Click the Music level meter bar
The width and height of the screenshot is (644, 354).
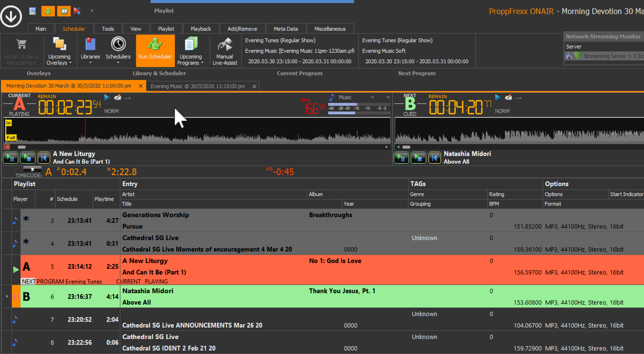[359, 109]
